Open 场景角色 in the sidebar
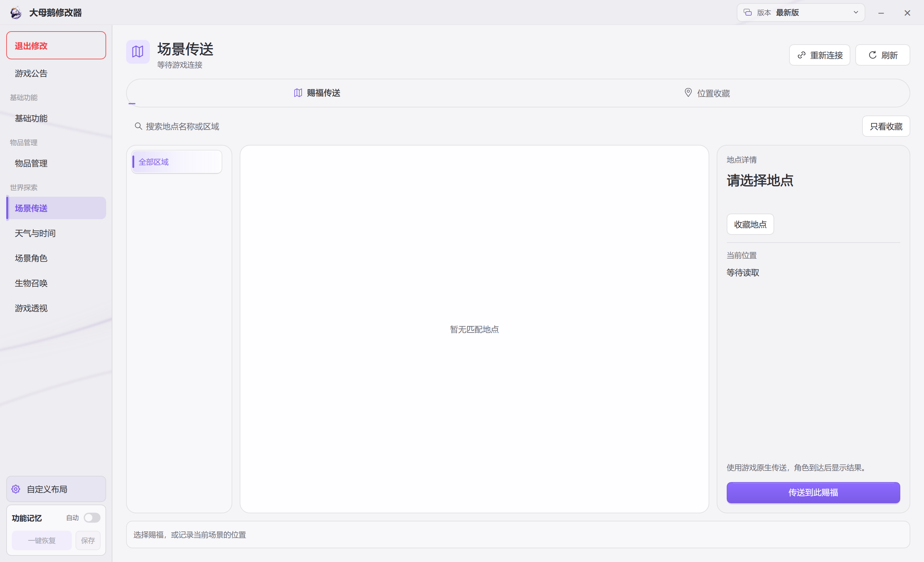 (56, 258)
